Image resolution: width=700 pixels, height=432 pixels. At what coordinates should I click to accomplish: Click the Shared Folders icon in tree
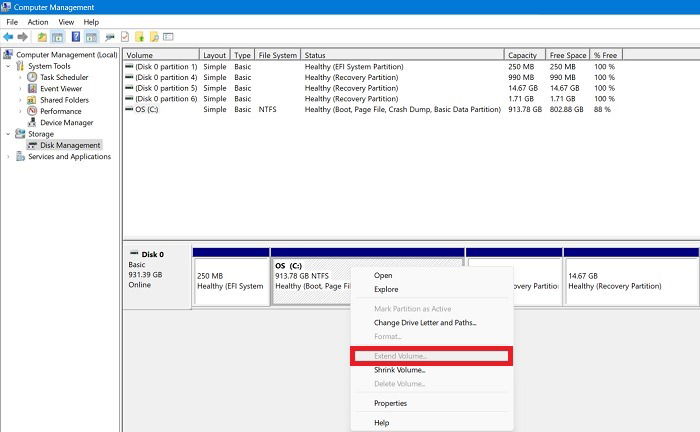(x=32, y=100)
